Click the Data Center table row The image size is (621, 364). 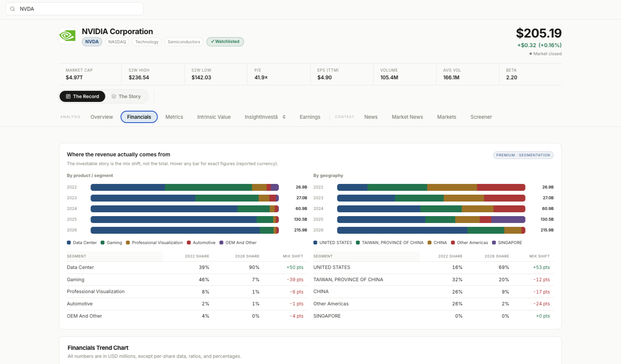187,267
